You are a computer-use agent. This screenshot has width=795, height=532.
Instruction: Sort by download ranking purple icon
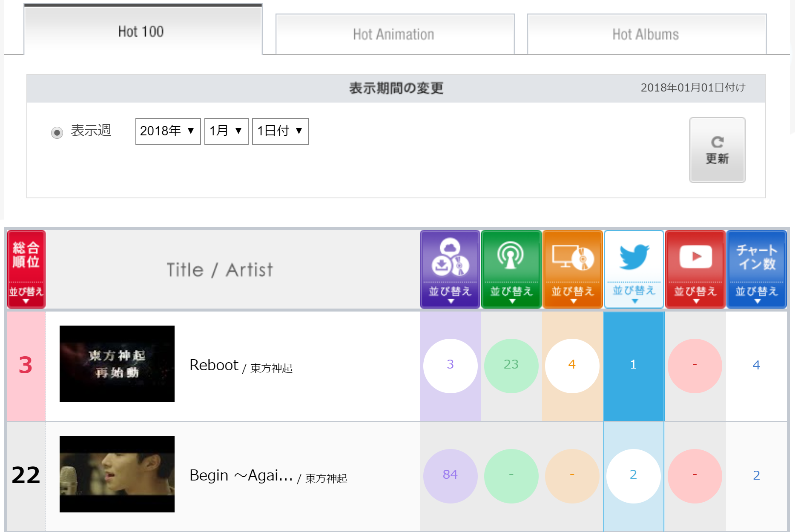450,269
